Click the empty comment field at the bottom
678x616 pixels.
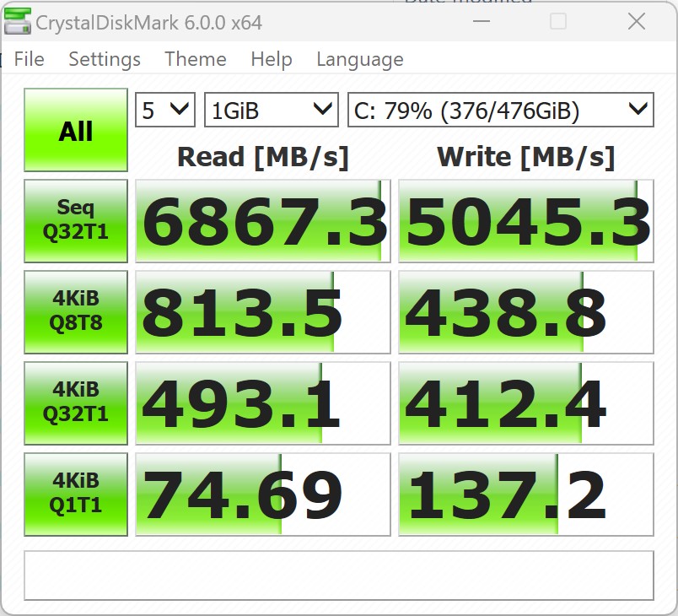tap(339, 575)
